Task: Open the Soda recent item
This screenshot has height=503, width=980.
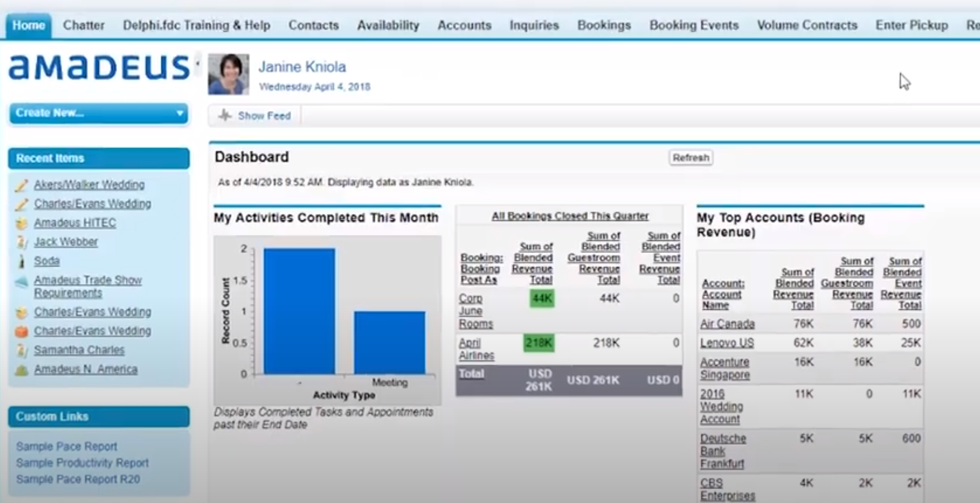Action: [47, 261]
